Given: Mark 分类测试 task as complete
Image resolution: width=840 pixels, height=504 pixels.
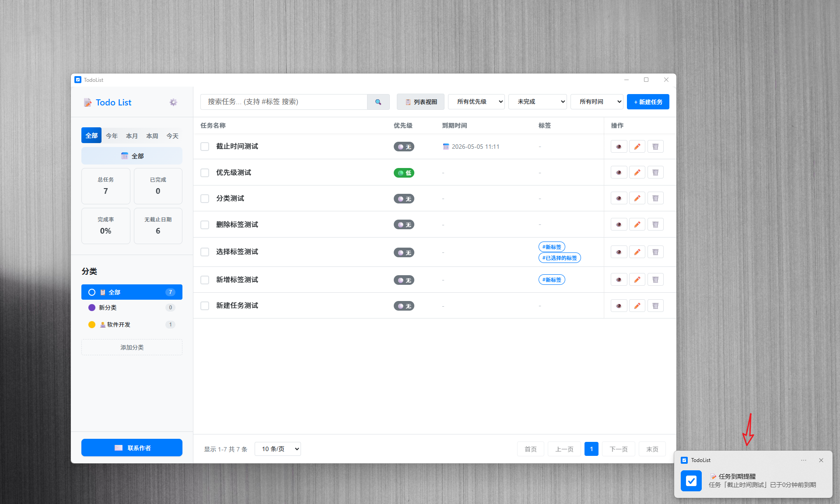Looking at the screenshot, I should [205, 199].
